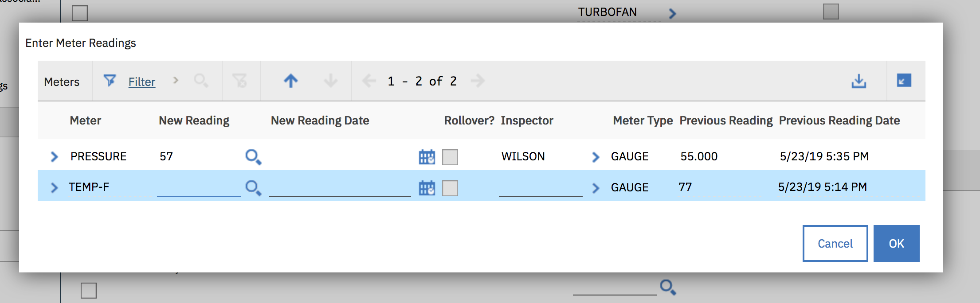
Task: Move to previous row with up arrow
Action: click(291, 81)
